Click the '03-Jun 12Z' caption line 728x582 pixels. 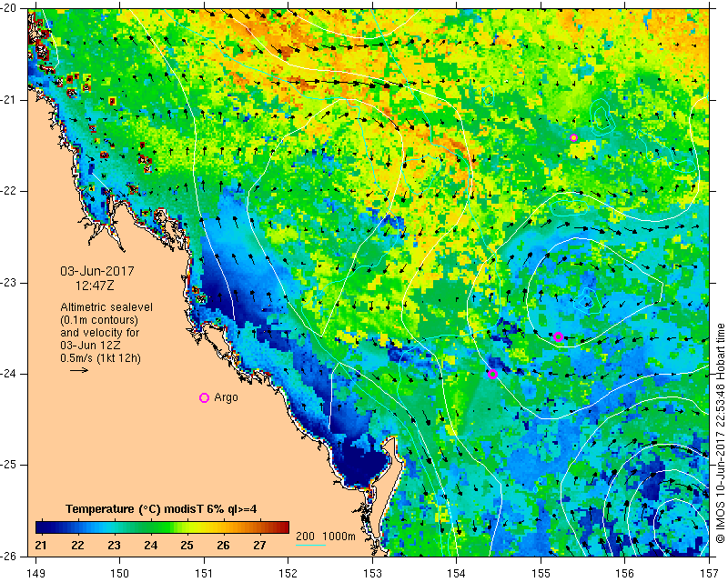89,346
